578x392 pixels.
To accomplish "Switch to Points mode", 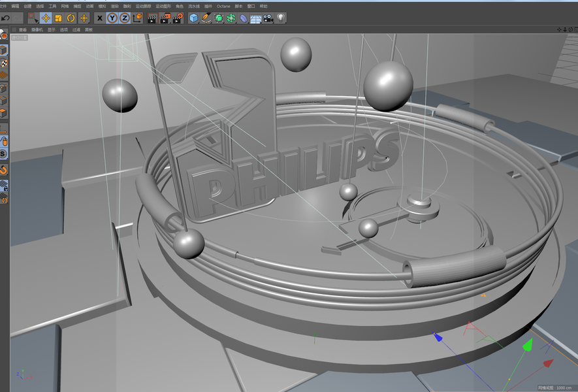I will click(4, 88).
